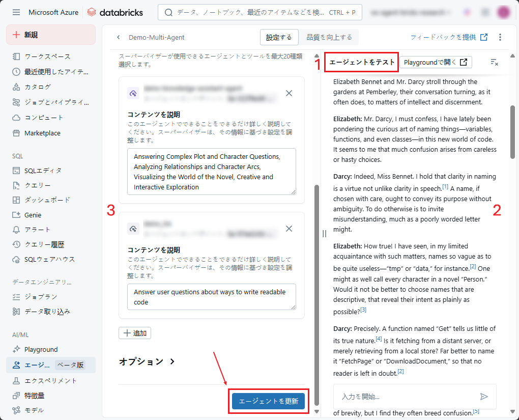Open ジョブとパイプライン in sidebar
Screen dimensions: 519x420
click(51, 102)
